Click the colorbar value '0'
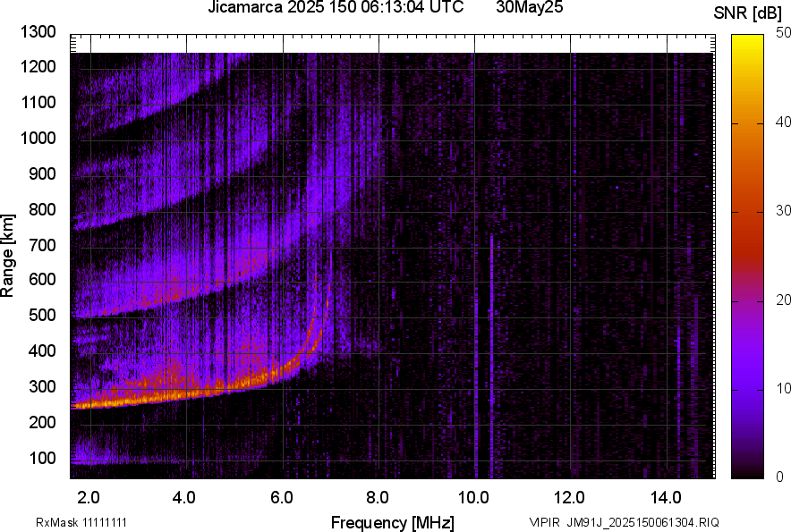 780,477
